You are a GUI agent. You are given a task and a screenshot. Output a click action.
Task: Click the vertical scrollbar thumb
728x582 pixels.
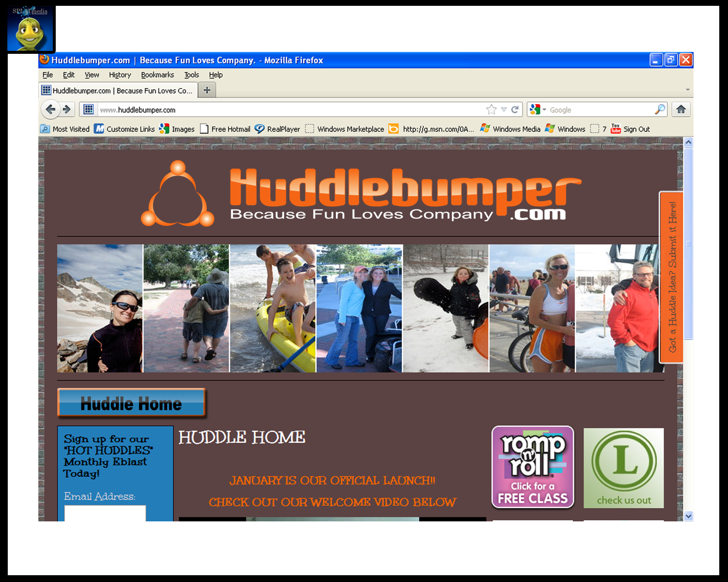(x=688, y=243)
